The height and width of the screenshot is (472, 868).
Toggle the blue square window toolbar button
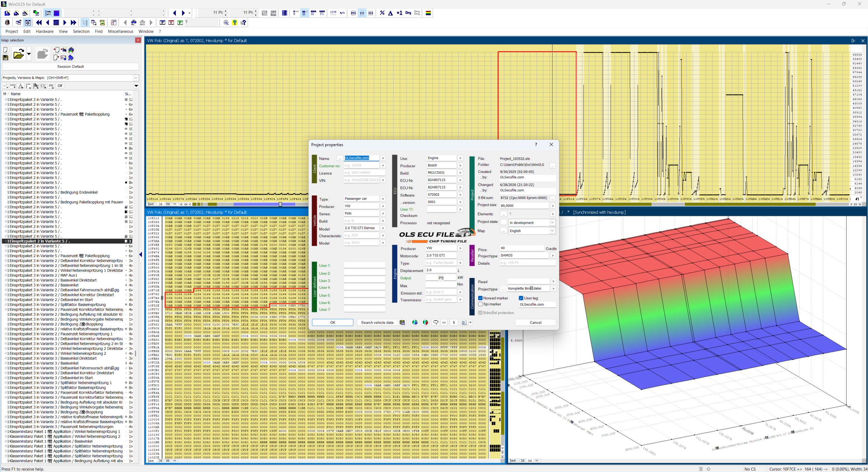(57, 13)
